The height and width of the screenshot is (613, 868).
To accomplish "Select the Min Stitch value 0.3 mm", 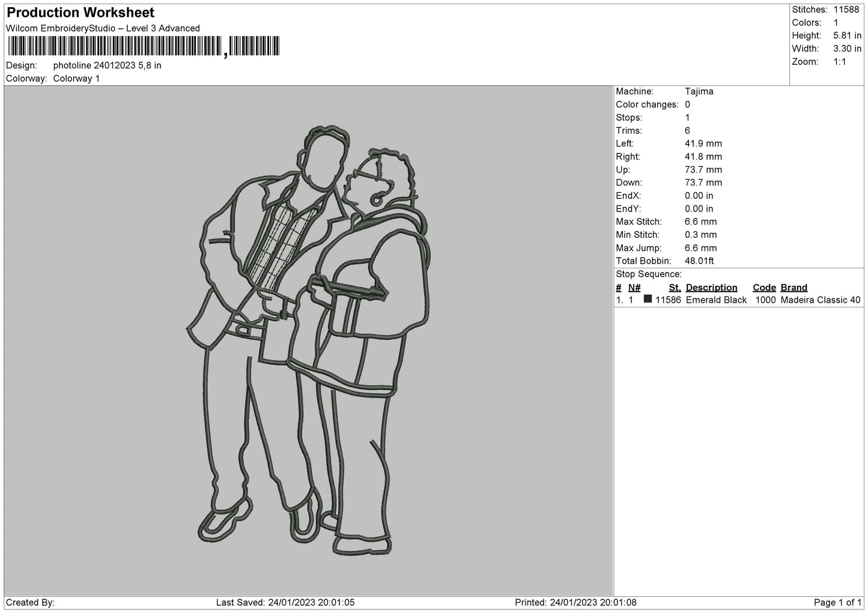I will click(701, 235).
